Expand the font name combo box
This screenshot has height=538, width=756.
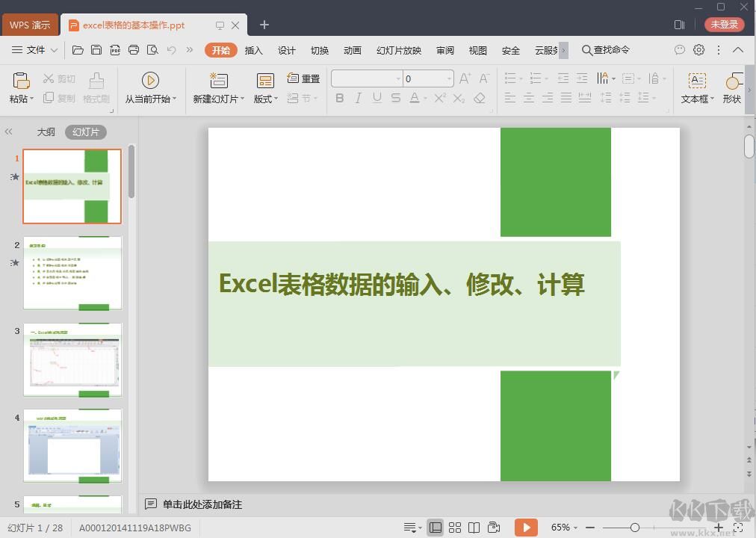coord(397,78)
